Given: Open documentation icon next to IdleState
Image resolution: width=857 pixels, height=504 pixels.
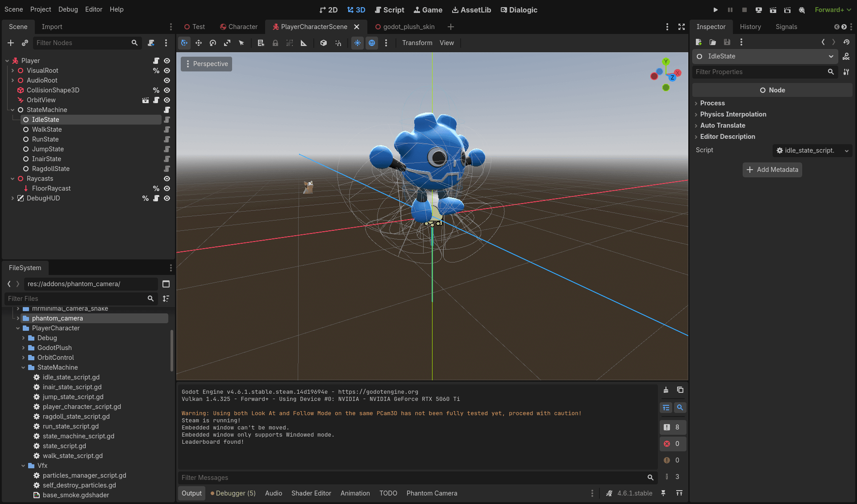Looking at the screenshot, I should coord(846,56).
